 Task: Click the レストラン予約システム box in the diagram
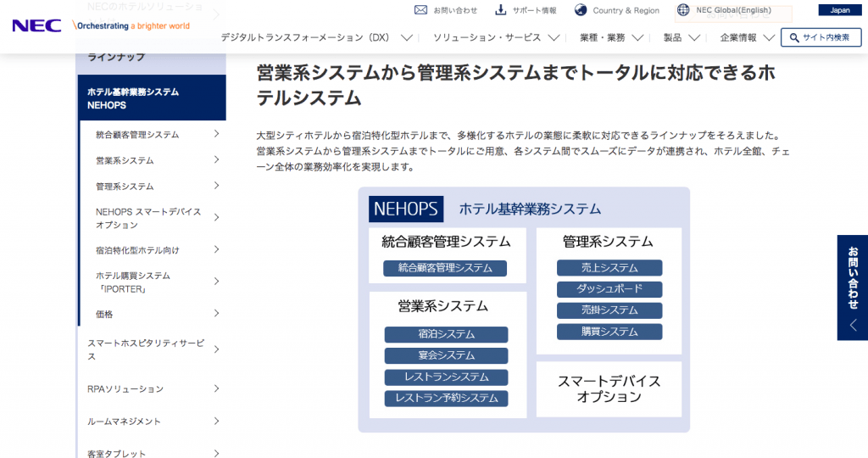pos(446,398)
